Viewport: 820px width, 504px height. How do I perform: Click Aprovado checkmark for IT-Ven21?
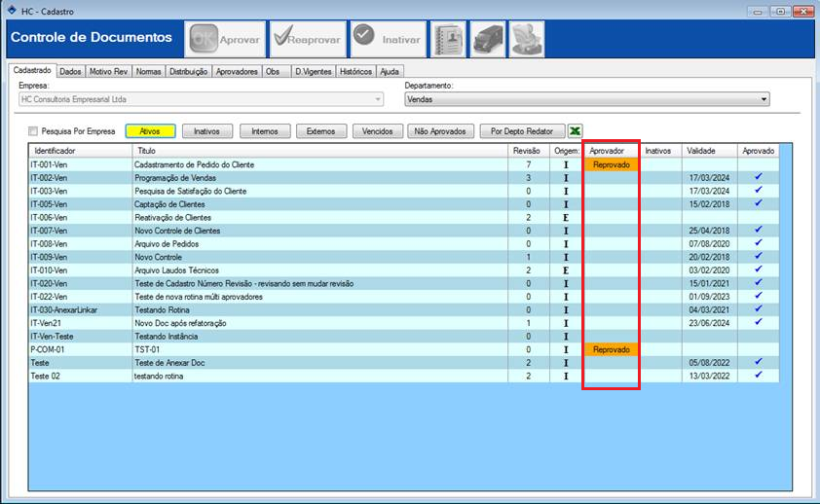tap(759, 322)
